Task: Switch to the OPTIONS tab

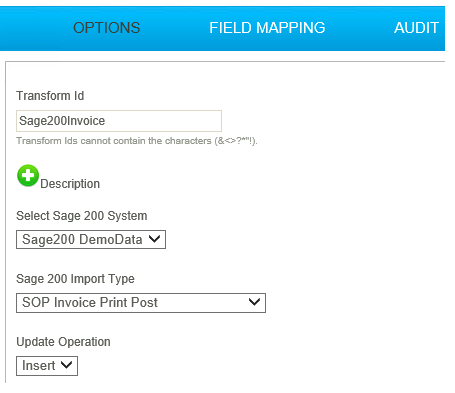Action: (107, 28)
